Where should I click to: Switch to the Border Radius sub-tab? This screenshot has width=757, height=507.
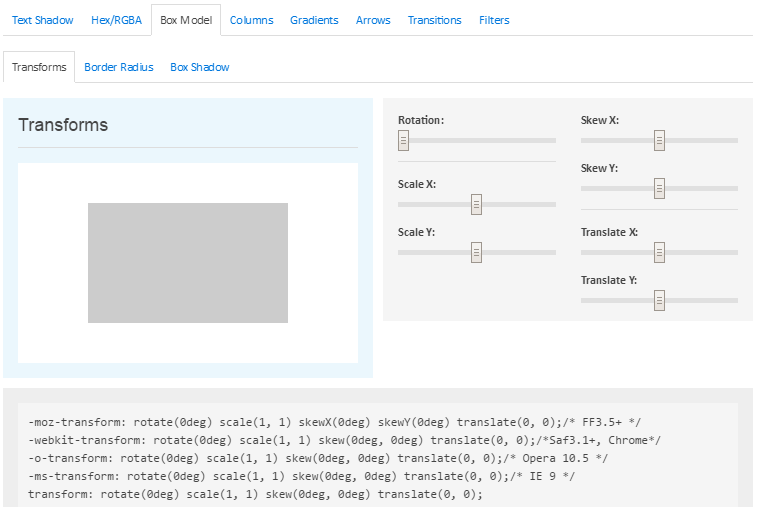point(119,67)
